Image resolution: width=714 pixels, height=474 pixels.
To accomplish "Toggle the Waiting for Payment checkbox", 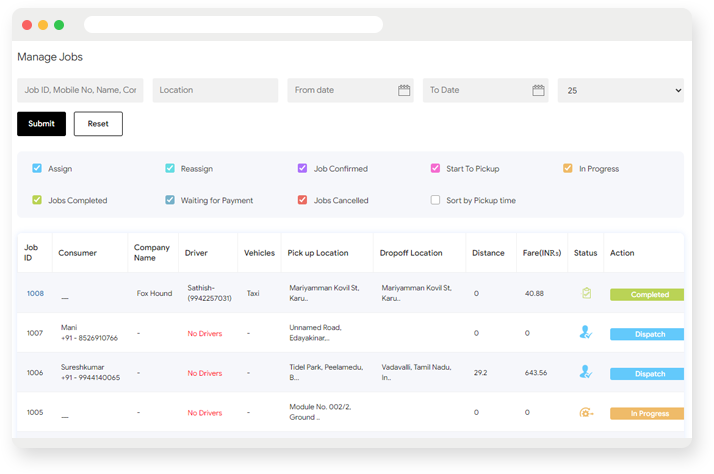I will pos(170,200).
